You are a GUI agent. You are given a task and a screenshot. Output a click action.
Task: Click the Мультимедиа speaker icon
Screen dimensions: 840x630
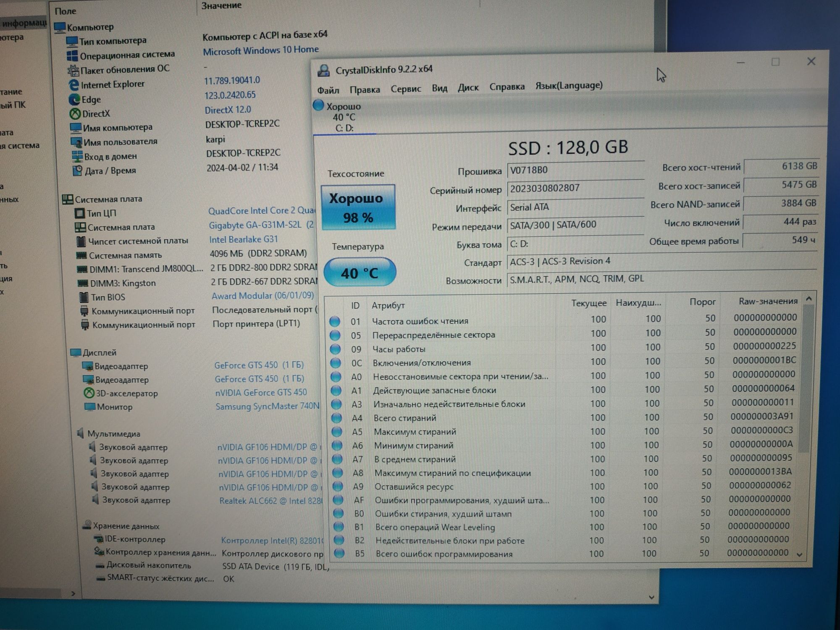click(80, 433)
